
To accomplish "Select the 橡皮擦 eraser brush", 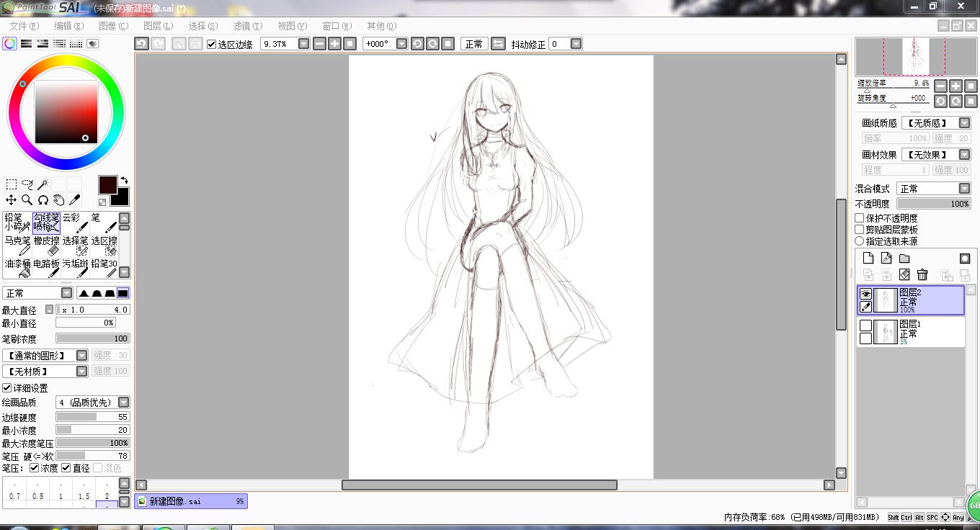I will [x=47, y=246].
